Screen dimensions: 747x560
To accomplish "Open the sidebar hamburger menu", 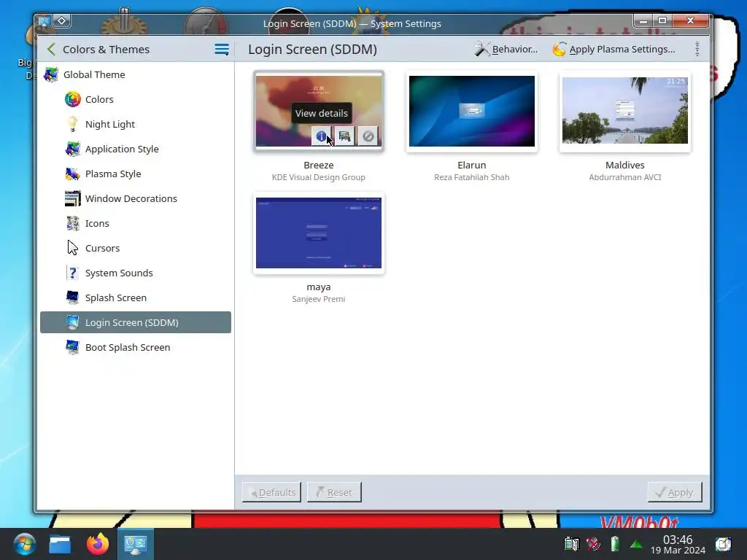I will coord(222,49).
